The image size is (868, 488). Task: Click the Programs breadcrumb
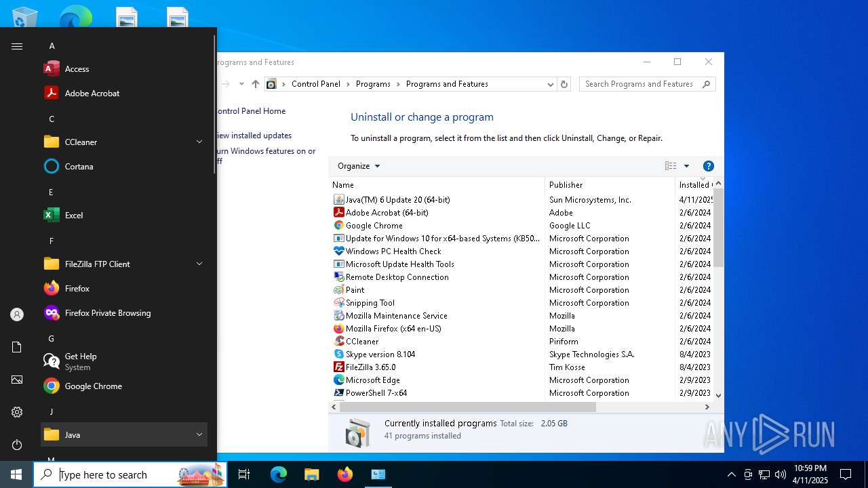tap(373, 84)
